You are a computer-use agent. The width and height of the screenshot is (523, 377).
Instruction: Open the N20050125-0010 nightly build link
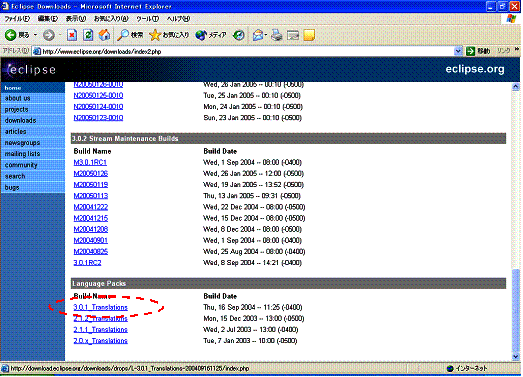98,95
